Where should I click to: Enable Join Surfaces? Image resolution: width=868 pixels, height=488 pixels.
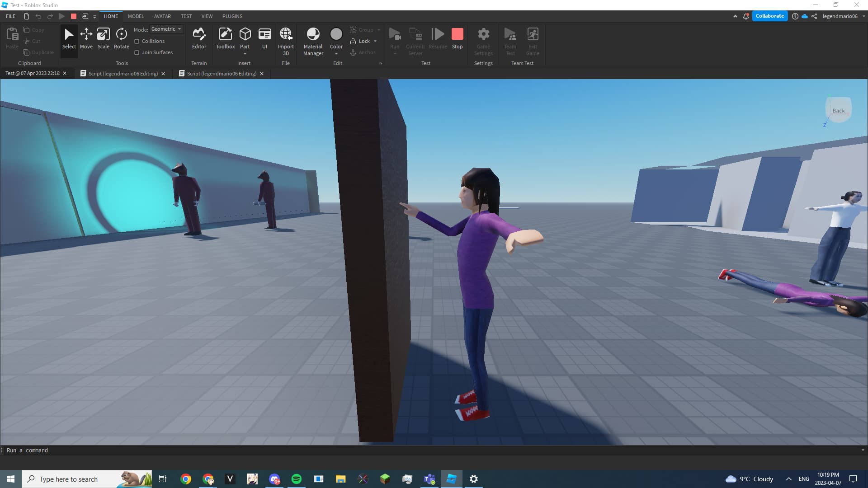click(x=137, y=52)
